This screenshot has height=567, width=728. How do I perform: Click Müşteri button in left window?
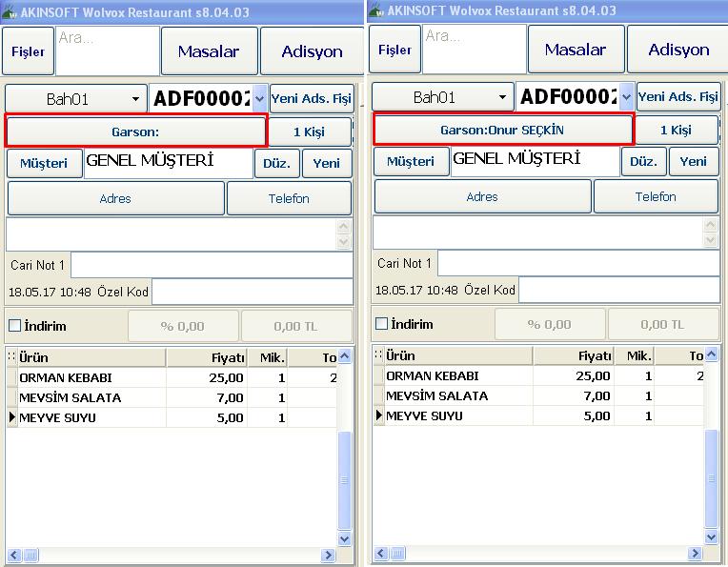44,163
